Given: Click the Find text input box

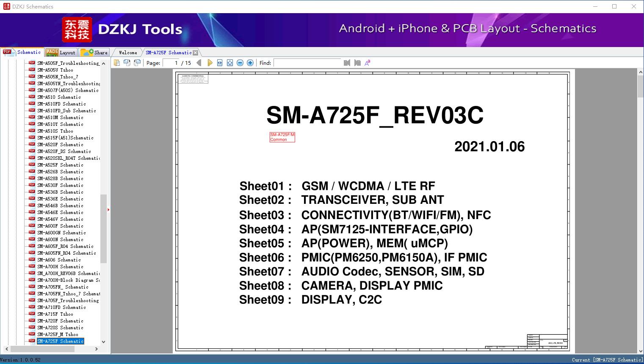Looking at the screenshot, I should point(307,63).
